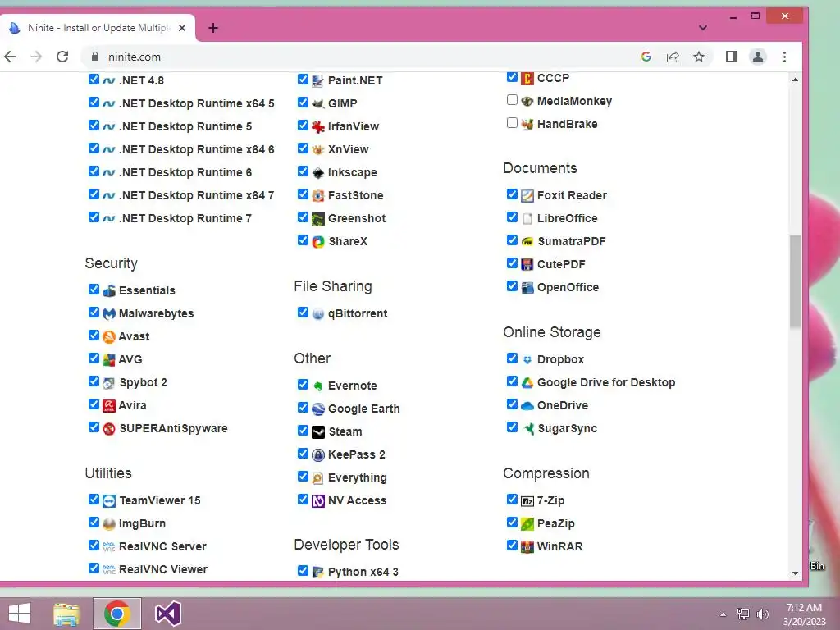Share this page via the share icon
Image resolution: width=840 pixels, height=630 pixels.
pyautogui.click(x=673, y=57)
